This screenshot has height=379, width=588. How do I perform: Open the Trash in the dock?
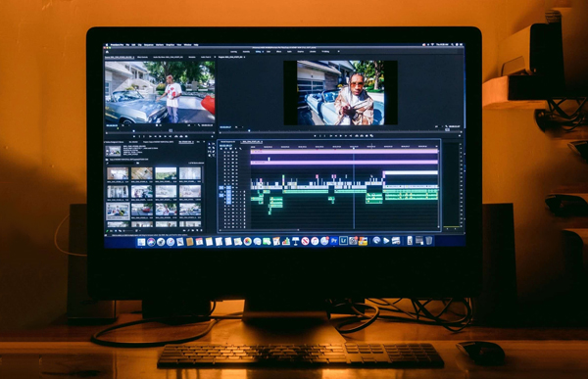point(428,240)
